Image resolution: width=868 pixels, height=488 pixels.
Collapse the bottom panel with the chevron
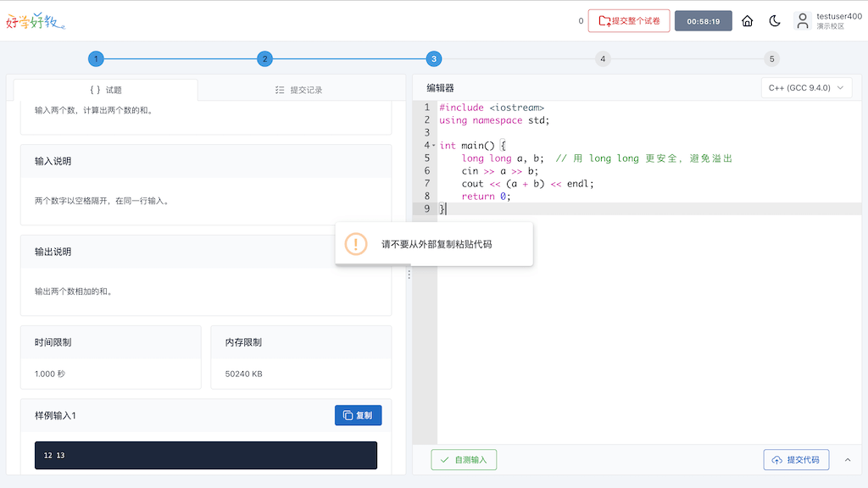click(x=848, y=459)
